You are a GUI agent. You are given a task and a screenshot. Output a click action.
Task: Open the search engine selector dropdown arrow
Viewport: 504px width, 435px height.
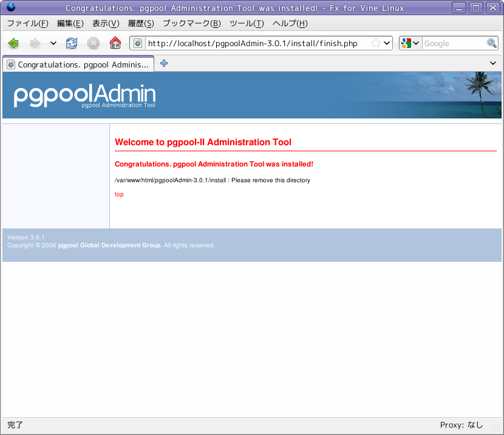(x=416, y=43)
